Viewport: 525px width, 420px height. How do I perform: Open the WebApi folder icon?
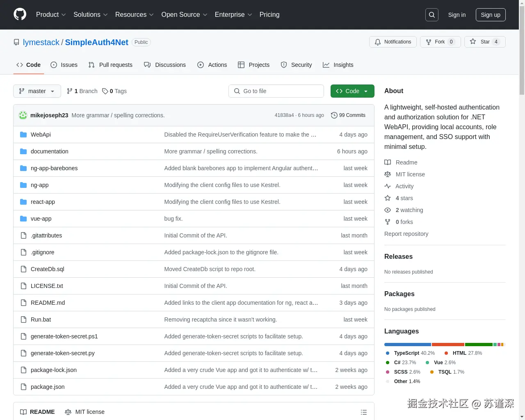tap(23, 135)
